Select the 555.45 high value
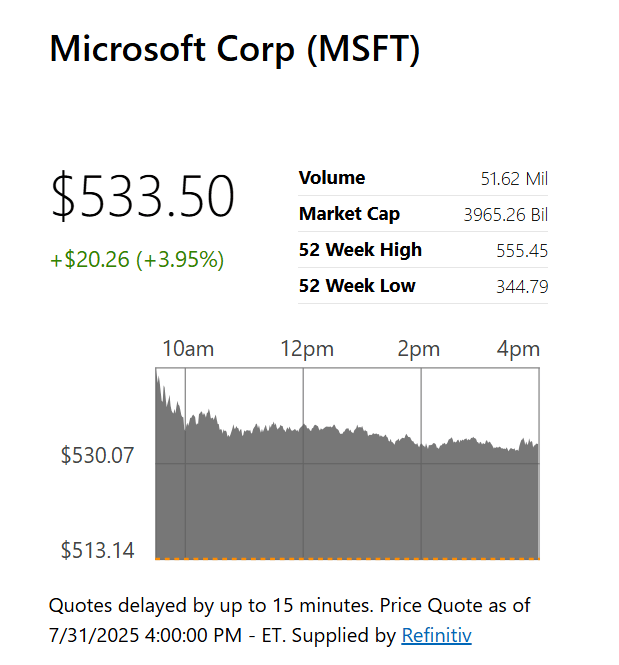This screenshot has width=619, height=665. tap(522, 251)
